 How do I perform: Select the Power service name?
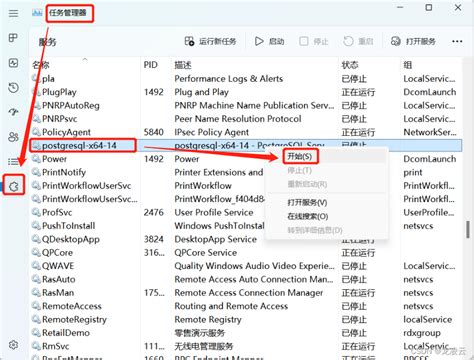tap(54, 159)
